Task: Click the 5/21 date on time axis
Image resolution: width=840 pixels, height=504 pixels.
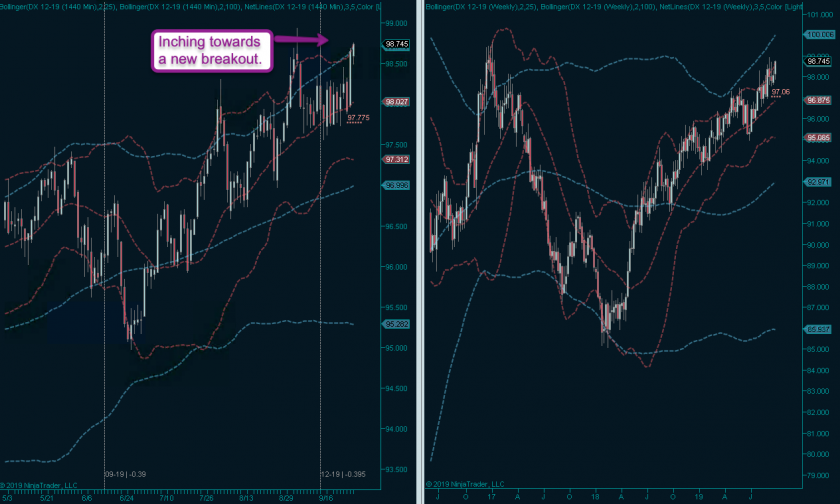Action: click(47, 498)
